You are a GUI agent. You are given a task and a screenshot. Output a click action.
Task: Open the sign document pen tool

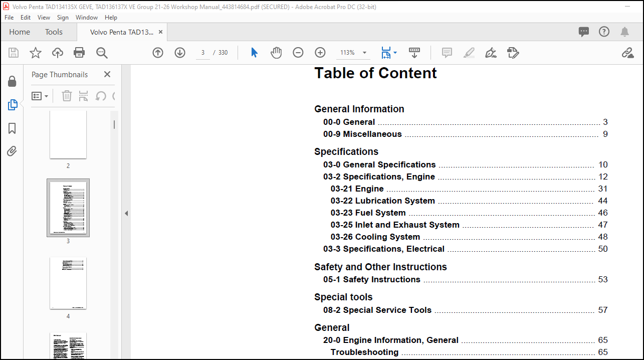coord(491,53)
